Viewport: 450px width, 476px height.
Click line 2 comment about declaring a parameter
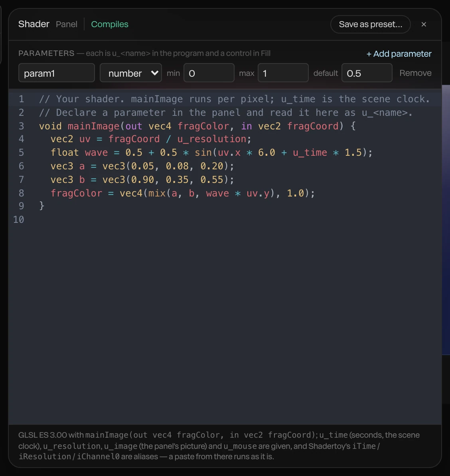coord(226,113)
